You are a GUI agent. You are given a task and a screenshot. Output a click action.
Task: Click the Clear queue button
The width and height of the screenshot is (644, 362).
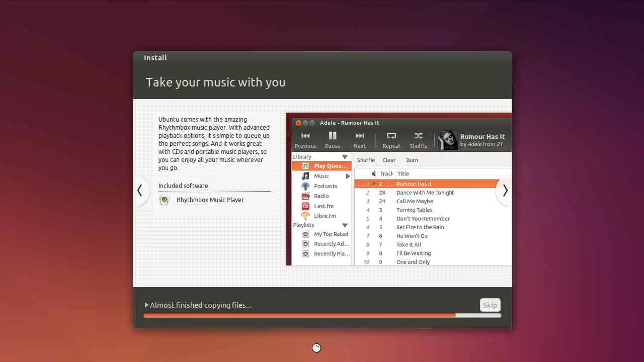click(x=389, y=160)
